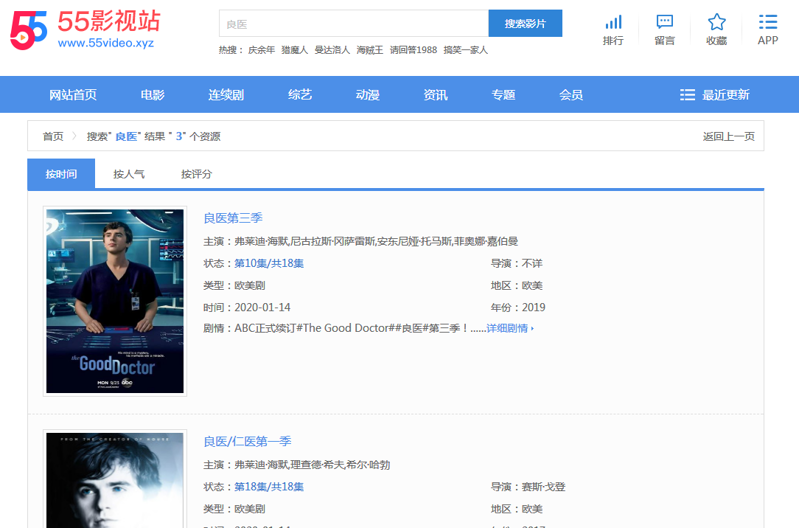The height and width of the screenshot is (528, 799).
Task: Open 详细剧情 for 良医第三季
Action: [510, 329]
